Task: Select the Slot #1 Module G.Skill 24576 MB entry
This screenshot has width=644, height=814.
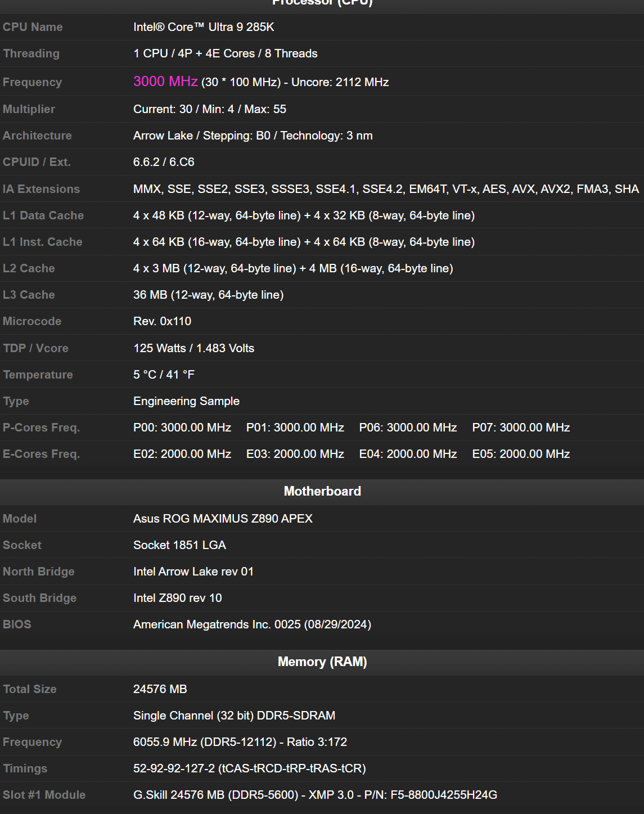Action: 315,795
